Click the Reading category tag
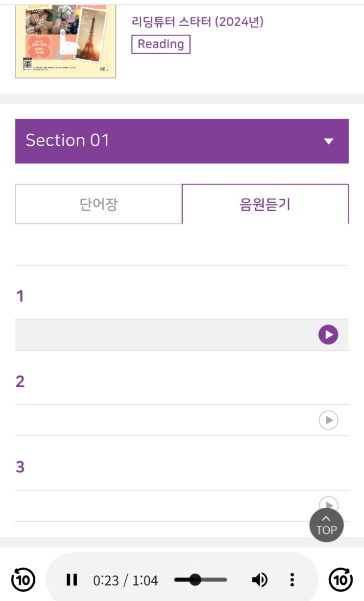 click(x=161, y=44)
